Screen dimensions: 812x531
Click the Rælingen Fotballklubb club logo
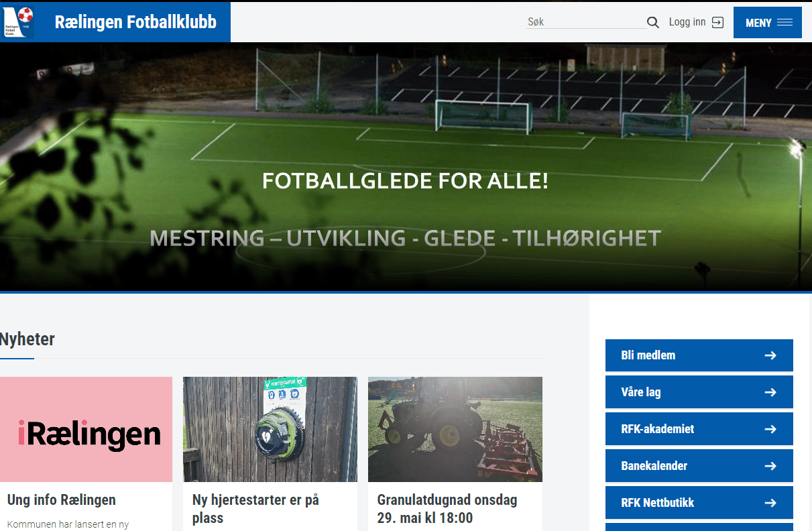[x=18, y=22]
